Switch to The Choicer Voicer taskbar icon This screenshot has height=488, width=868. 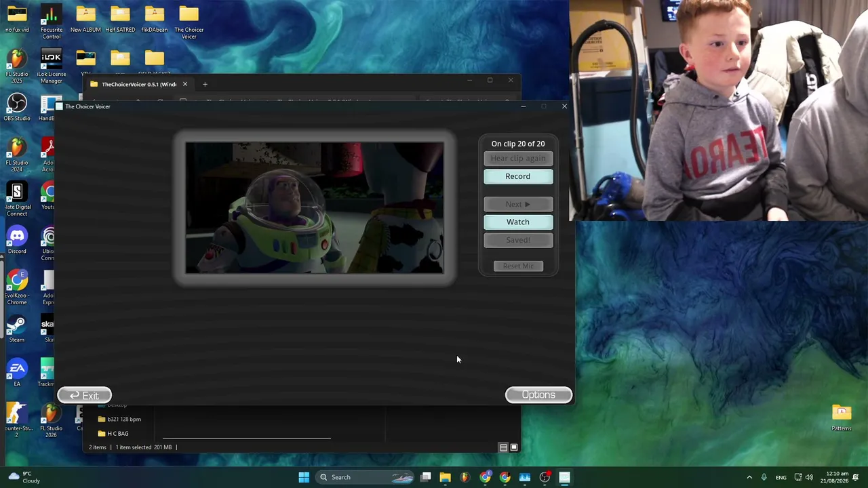(x=564, y=477)
